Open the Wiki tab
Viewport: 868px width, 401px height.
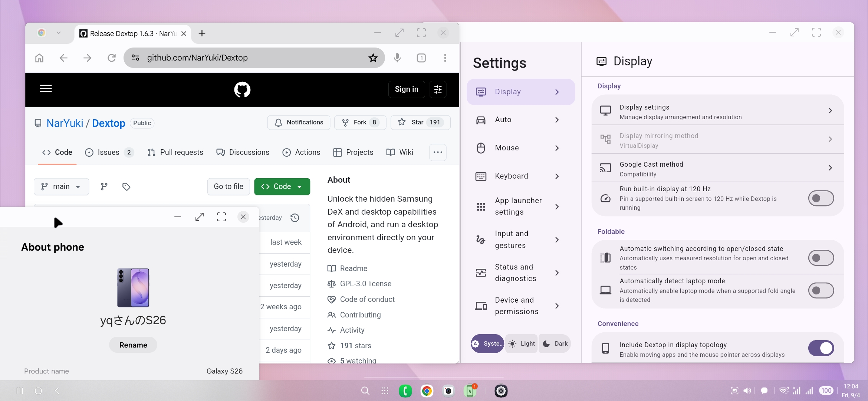[x=400, y=153]
